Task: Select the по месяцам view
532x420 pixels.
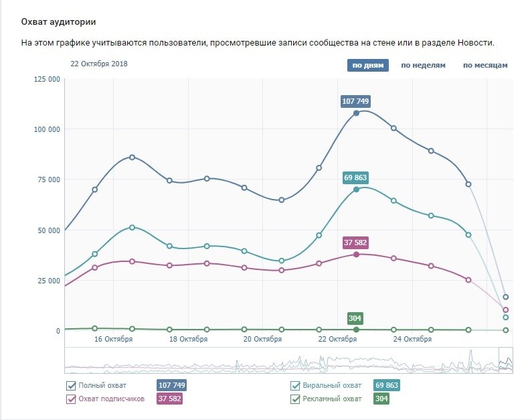Action: pyautogui.click(x=485, y=65)
